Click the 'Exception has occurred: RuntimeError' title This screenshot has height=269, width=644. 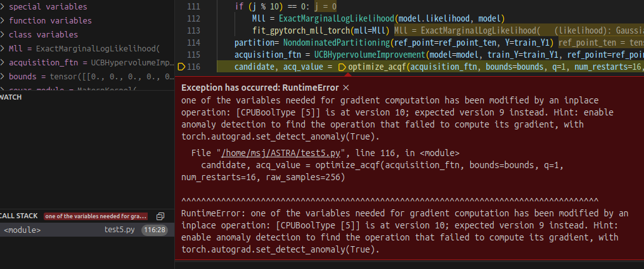[260, 88]
